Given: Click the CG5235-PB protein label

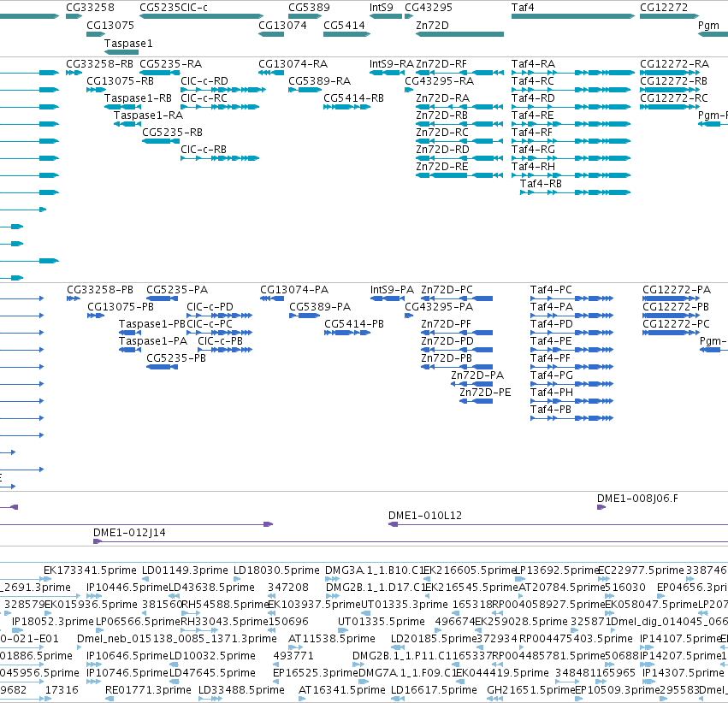Looking at the screenshot, I should [176, 358].
